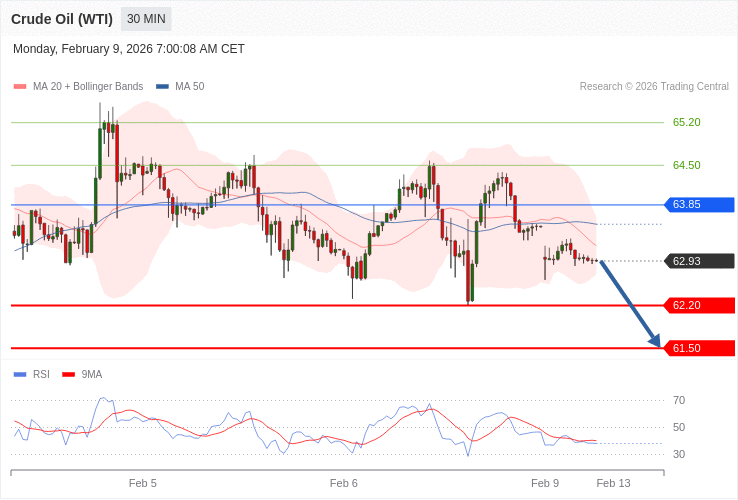This screenshot has height=500, width=738.
Task: Click the MA 20 + Bollinger Bands legend swatch
Action: point(20,87)
